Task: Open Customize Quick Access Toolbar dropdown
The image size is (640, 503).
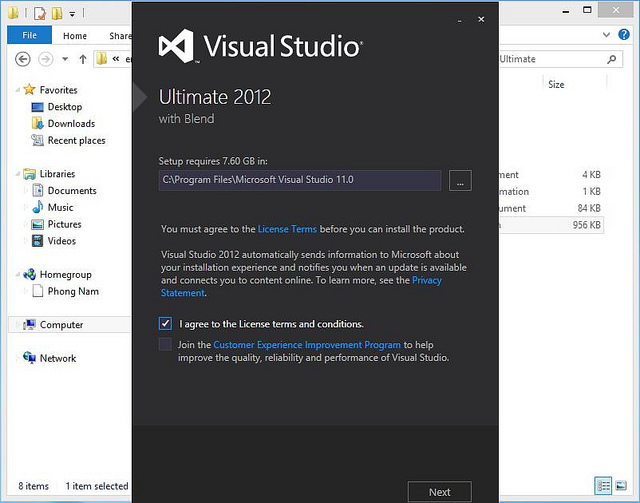Action: tap(72, 14)
